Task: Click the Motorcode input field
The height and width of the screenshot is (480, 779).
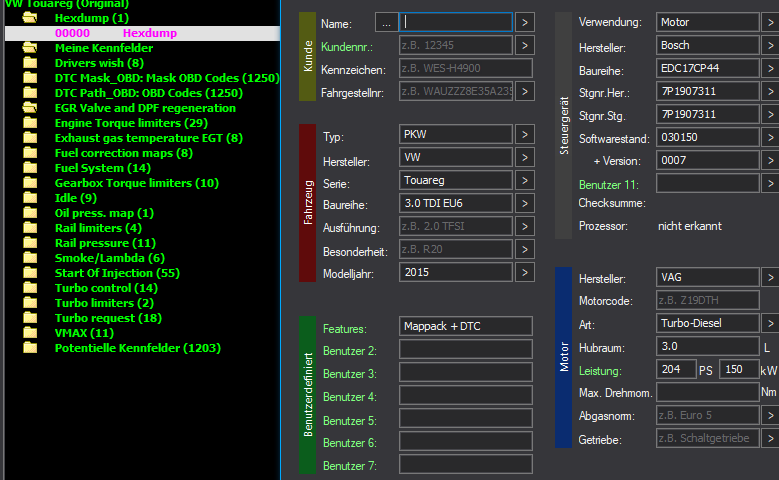Action: tap(707, 300)
